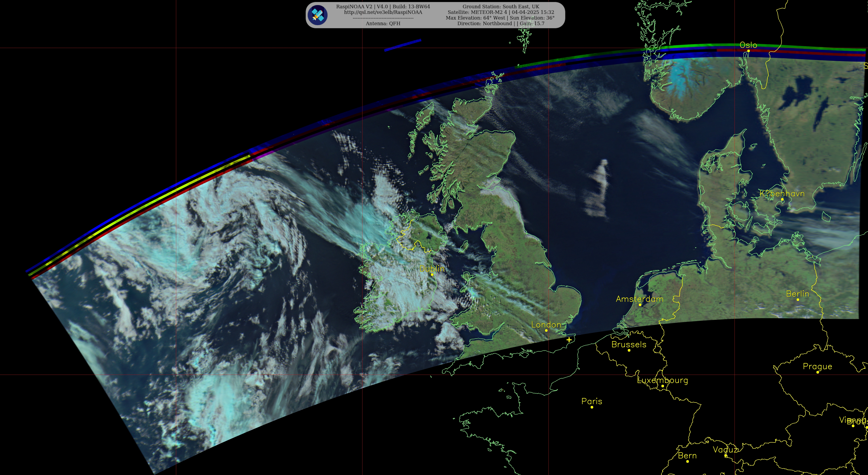Select the 'Direction: Northbound' gain line
This screenshot has width=868, height=475.
(x=501, y=23)
